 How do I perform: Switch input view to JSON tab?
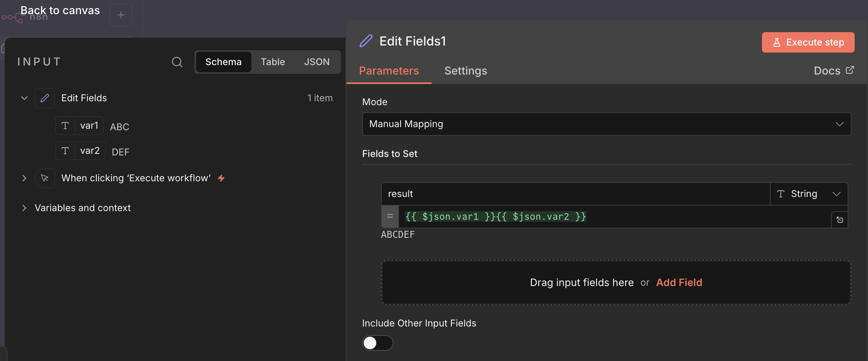coord(317,62)
